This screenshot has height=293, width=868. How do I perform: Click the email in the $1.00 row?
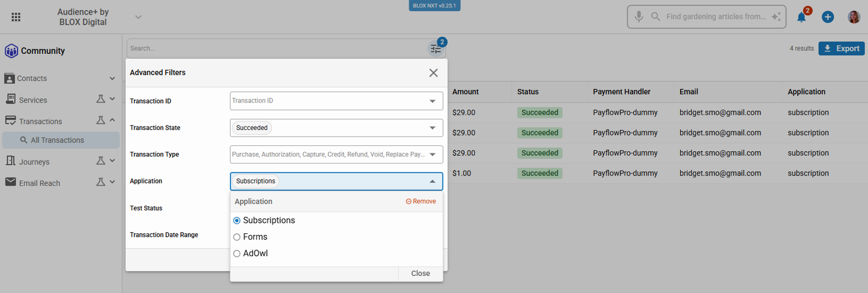coord(720,173)
